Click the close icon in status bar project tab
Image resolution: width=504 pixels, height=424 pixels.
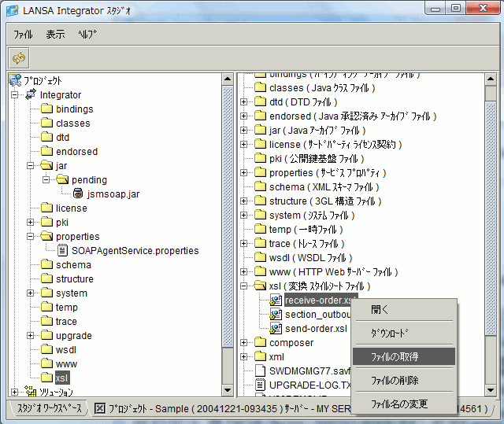click(100, 408)
